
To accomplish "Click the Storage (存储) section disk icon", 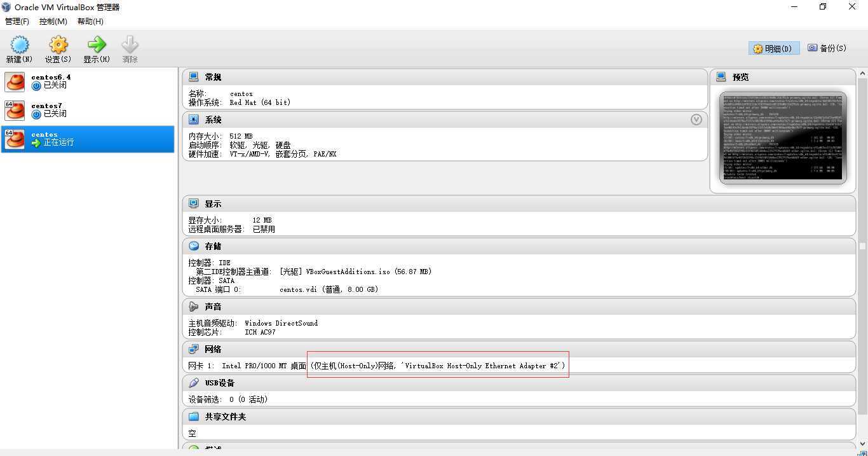I will [x=194, y=246].
